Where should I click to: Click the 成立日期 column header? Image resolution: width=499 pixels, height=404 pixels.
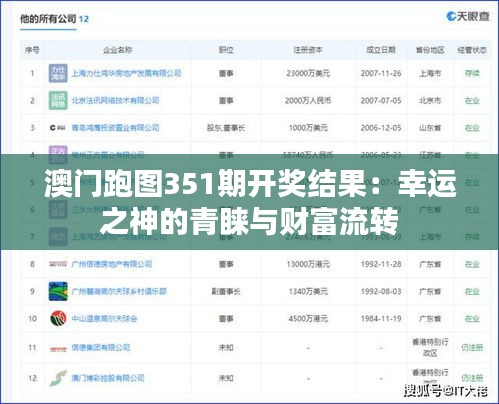(x=381, y=50)
